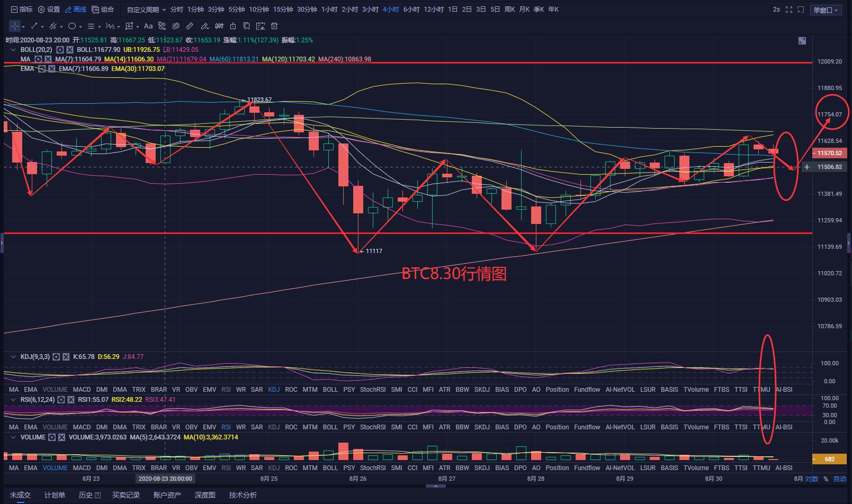Collapse the BOLL indicator legend
Image resolution: width=852 pixels, height=504 pixels.
pos(14,50)
